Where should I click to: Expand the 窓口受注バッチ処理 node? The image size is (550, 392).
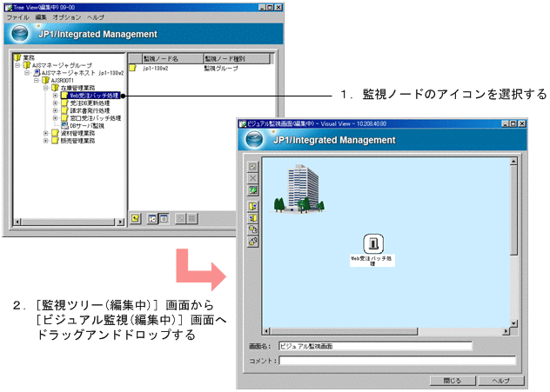tap(55, 118)
